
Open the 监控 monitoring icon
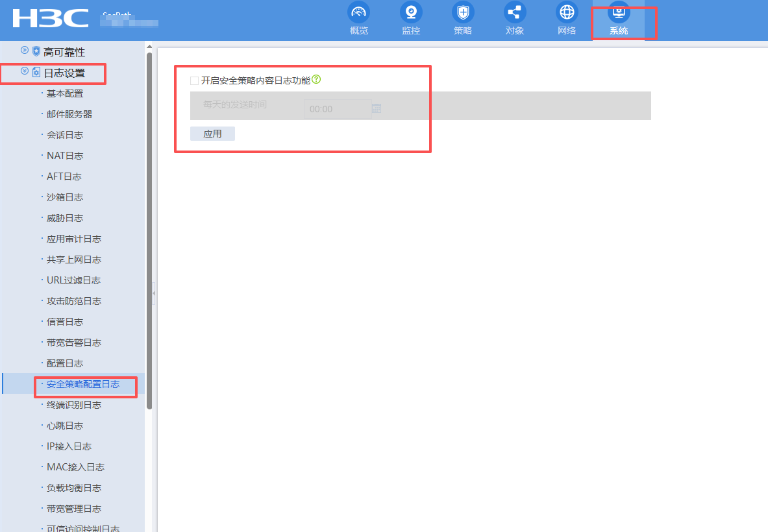click(410, 12)
